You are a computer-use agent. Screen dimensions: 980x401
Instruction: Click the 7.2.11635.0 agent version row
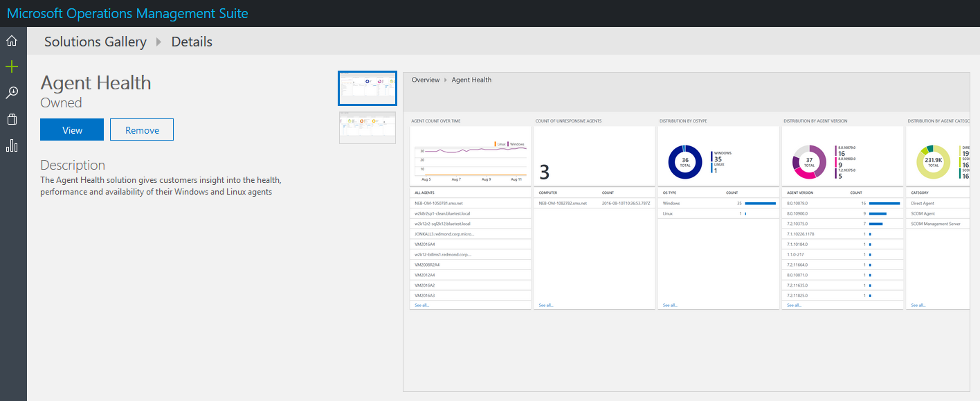point(843,285)
